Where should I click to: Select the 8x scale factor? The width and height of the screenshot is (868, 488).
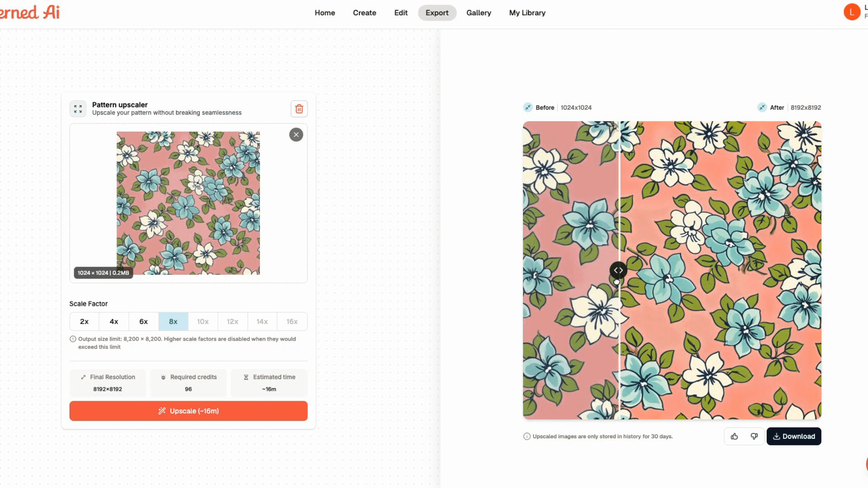tap(173, 322)
